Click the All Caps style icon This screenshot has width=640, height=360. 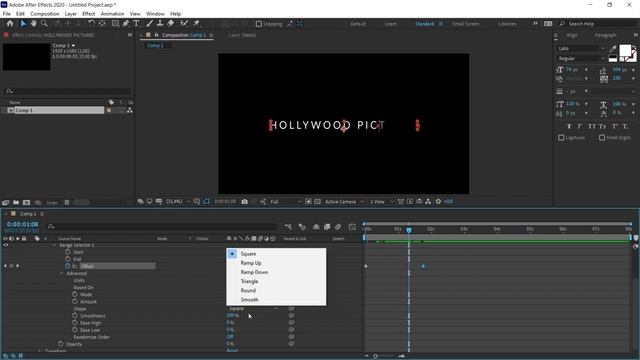[592, 127]
